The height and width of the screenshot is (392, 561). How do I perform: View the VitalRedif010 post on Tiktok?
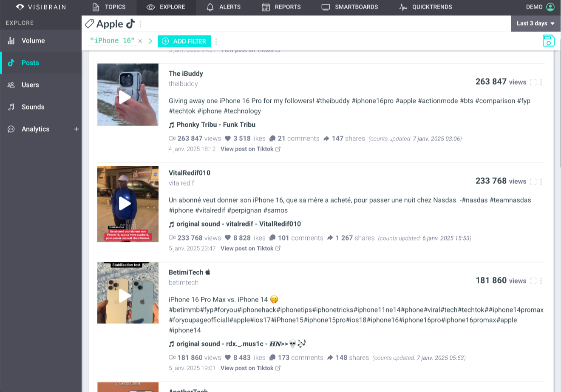(250, 248)
